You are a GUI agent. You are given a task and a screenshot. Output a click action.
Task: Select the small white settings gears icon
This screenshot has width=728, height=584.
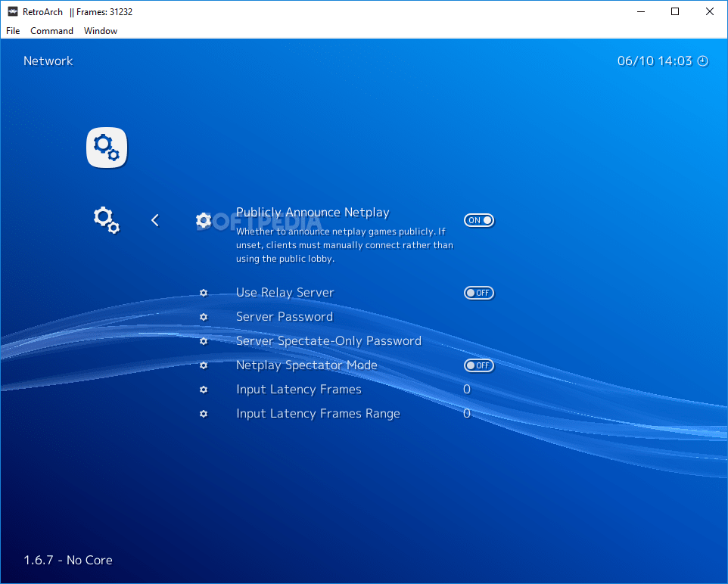point(106,220)
